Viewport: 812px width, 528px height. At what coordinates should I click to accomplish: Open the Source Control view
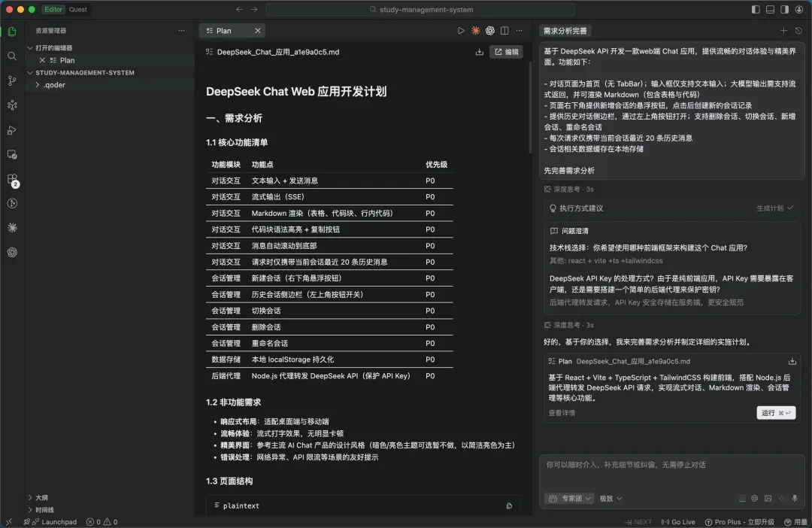pyautogui.click(x=12, y=80)
